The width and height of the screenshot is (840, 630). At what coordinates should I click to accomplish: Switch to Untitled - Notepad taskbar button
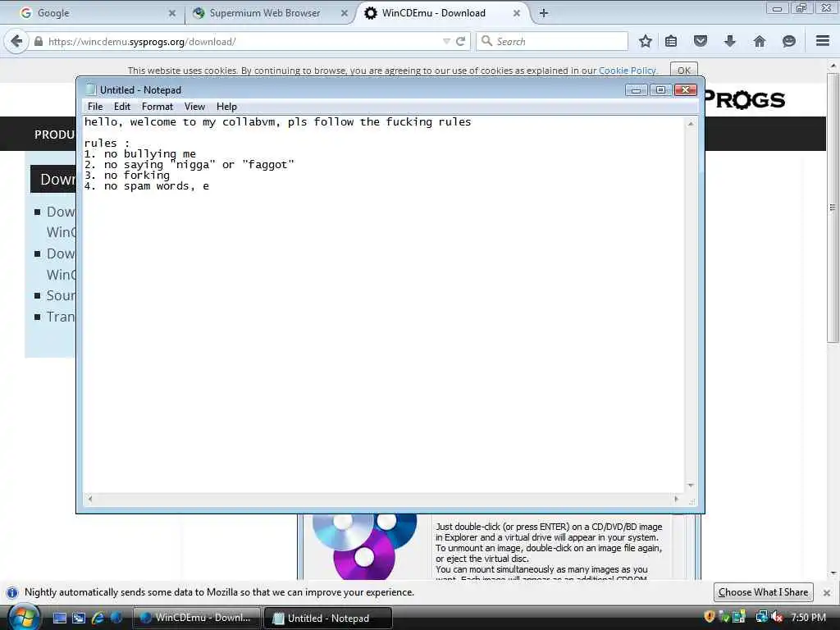point(328,619)
